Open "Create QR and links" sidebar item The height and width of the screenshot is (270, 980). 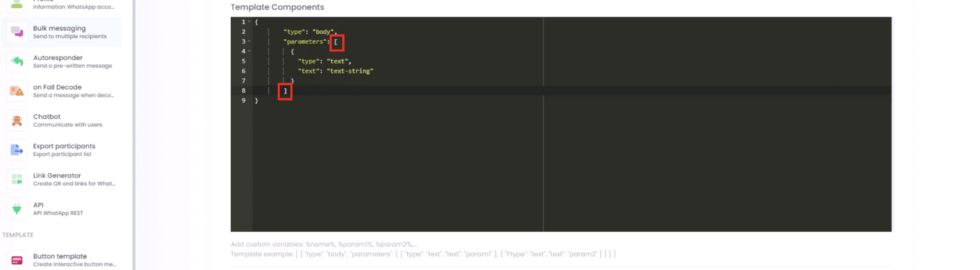click(74, 184)
